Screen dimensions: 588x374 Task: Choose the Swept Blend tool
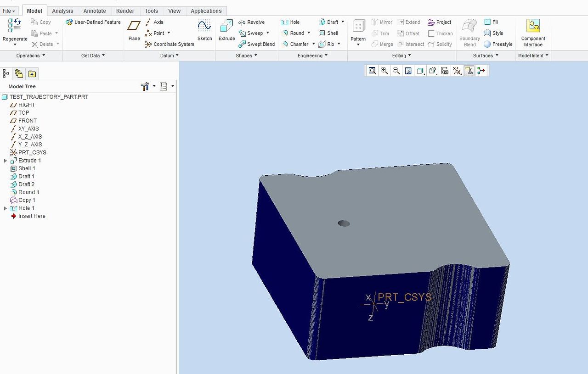click(256, 44)
